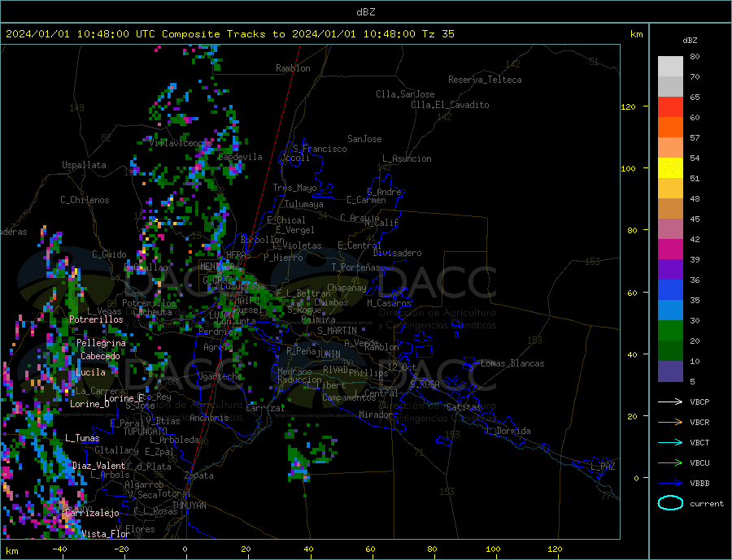Click the SanJose label
The height and width of the screenshot is (560, 732).
point(364,139)
